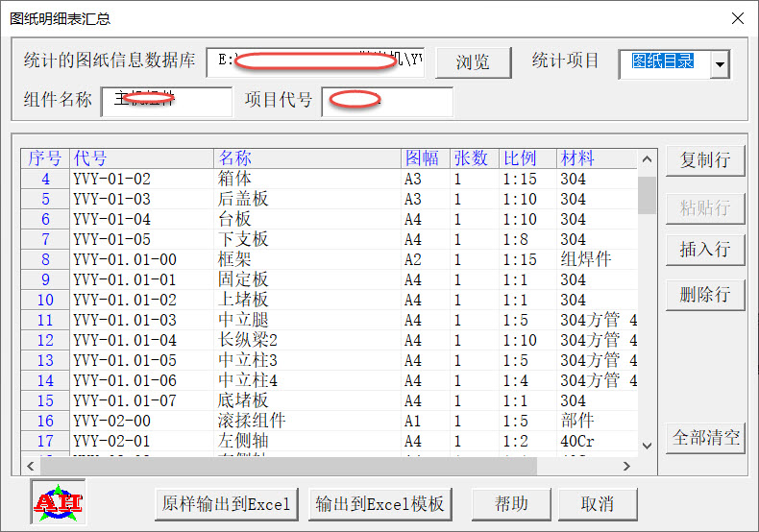This screenshot has width=759, height=532.
Task: Click cell YVY-01-02
Action: 142,179
